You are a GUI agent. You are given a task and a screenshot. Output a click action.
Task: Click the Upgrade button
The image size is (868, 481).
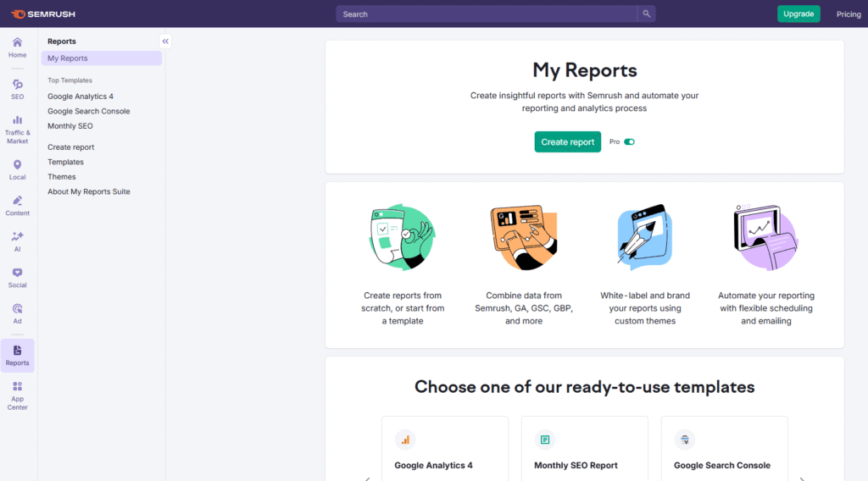tap(798, 14)
